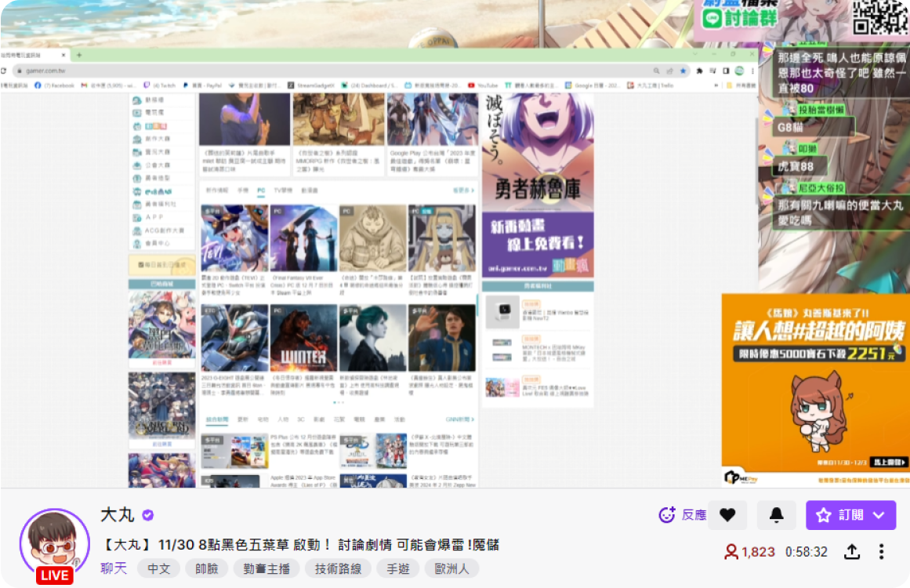This screenshot has width=910, height=588.
Task: Open the media controls toolbar icon
Action: (712, 71)
